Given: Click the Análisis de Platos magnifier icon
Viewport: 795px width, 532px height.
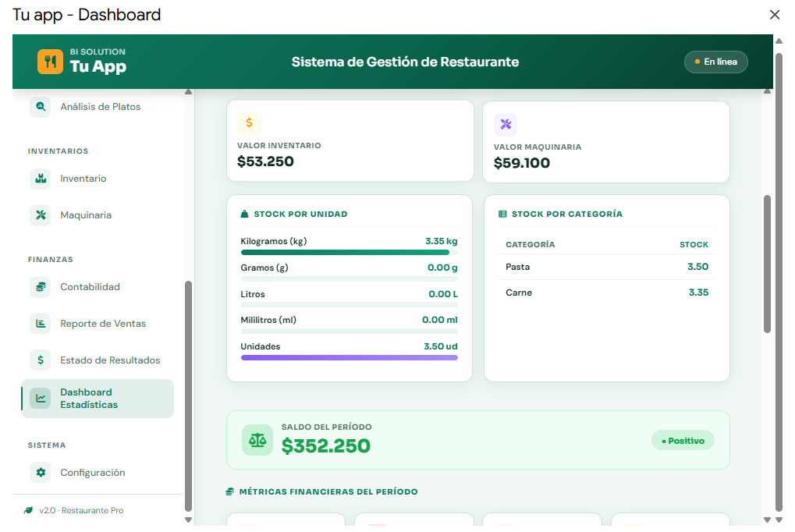Looking at the screenshot, I should pos(41,107).
